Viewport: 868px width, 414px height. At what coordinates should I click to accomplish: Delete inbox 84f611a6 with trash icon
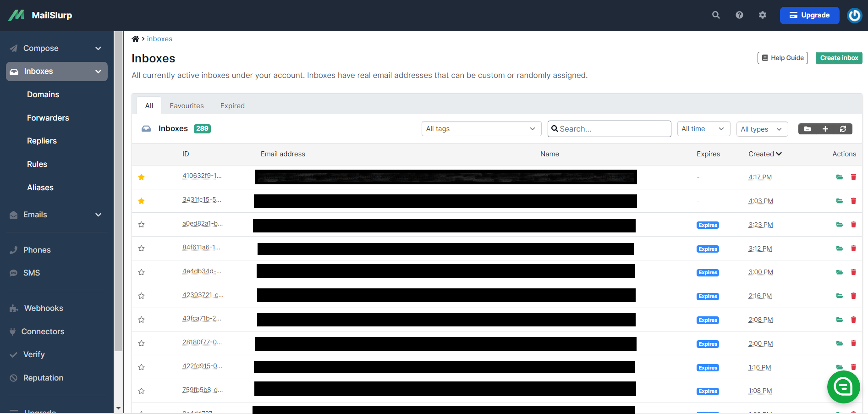pos(853,248)
